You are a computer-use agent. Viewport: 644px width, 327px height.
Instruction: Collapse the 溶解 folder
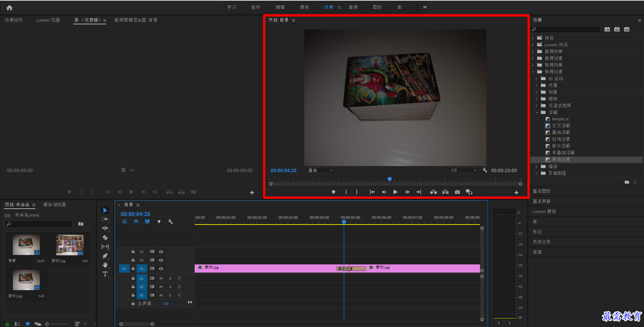point(537,112)
